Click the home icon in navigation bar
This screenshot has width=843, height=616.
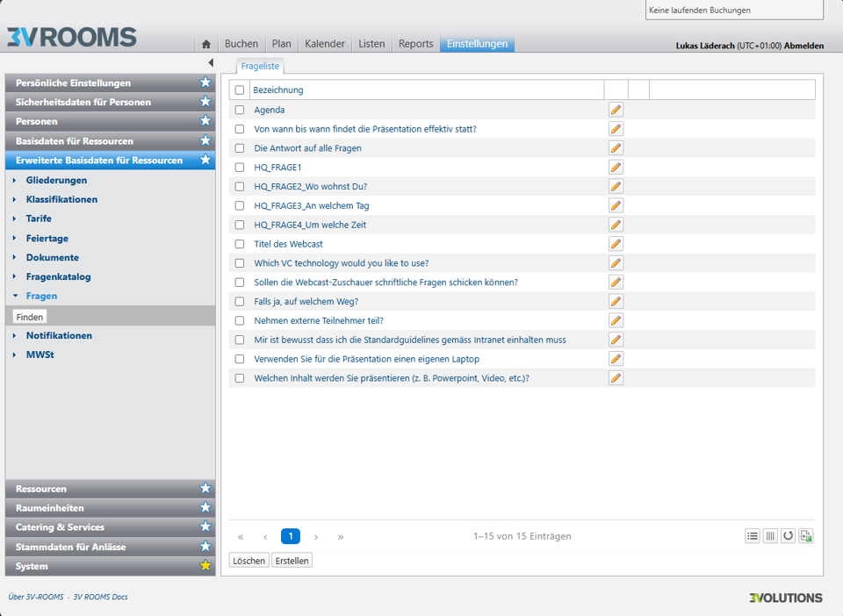click(x=206, y=45)
